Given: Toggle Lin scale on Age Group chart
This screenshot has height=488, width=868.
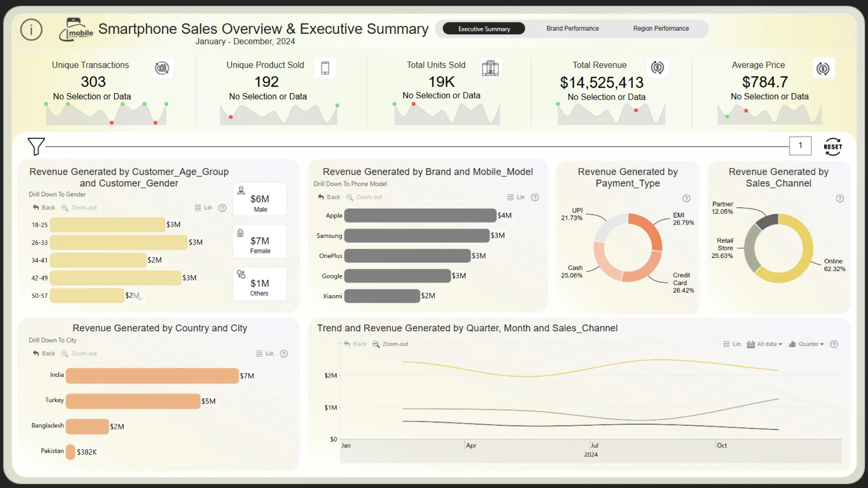Looking at the screenshot, I should [x=203, y=208].
